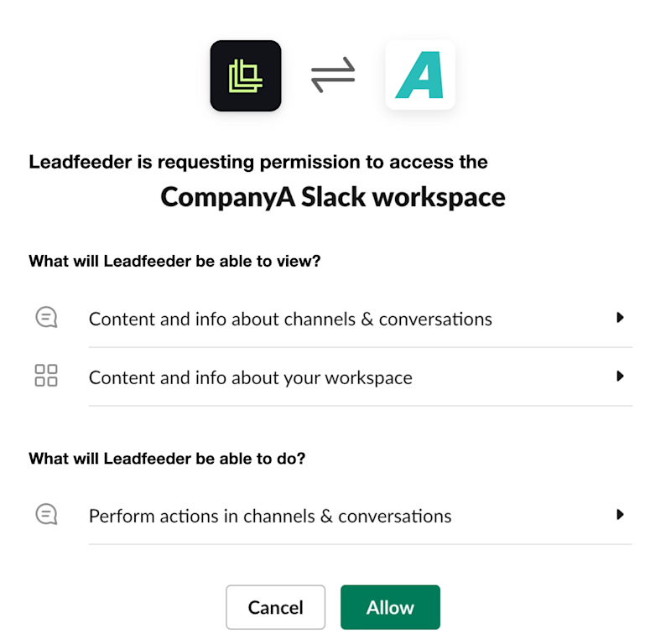
Task: Select the 'Perform actions in channels & conversations' row text
Action: [x=270, y=516]
